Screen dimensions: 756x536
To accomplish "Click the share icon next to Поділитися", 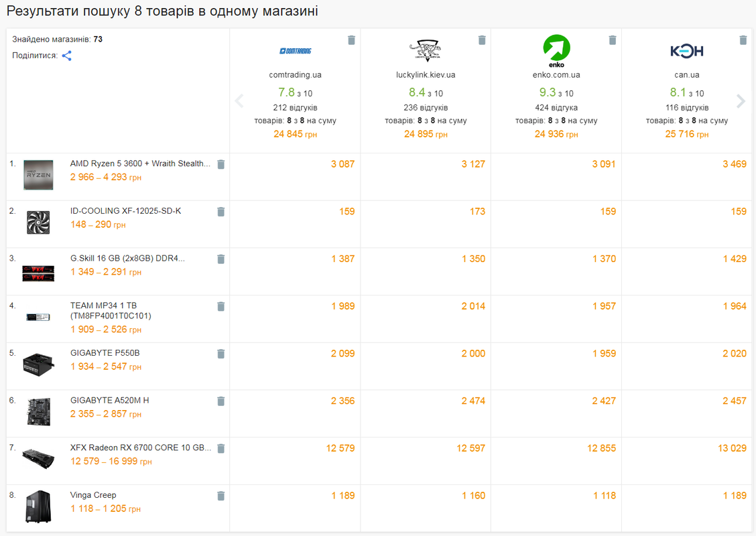I will coord(67,56).
